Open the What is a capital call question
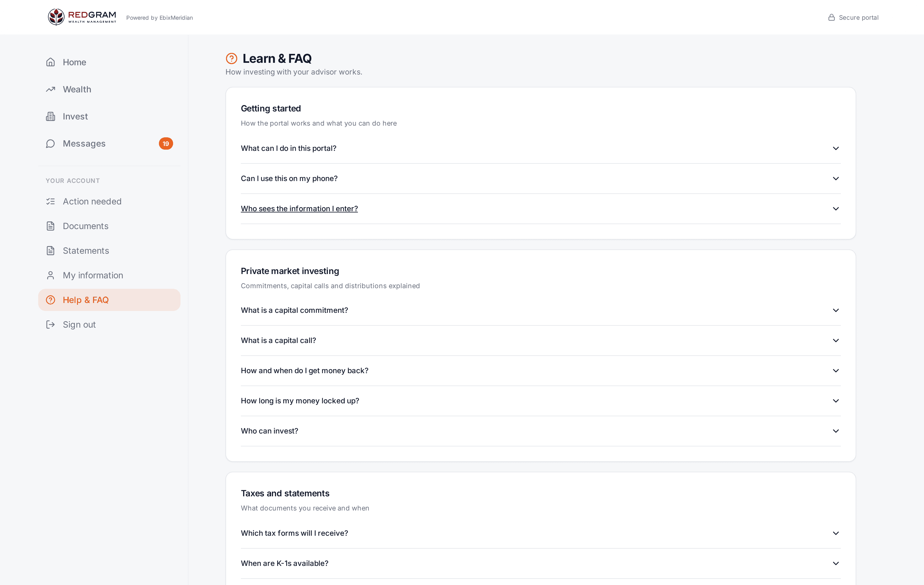924x585 pixels. point(541,341)
